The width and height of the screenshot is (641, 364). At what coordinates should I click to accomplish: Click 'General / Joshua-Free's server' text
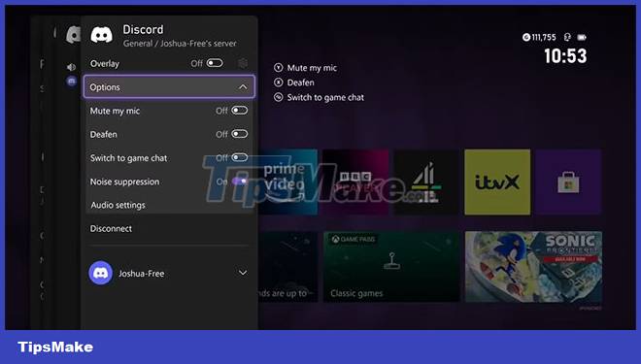click(180, 44)
